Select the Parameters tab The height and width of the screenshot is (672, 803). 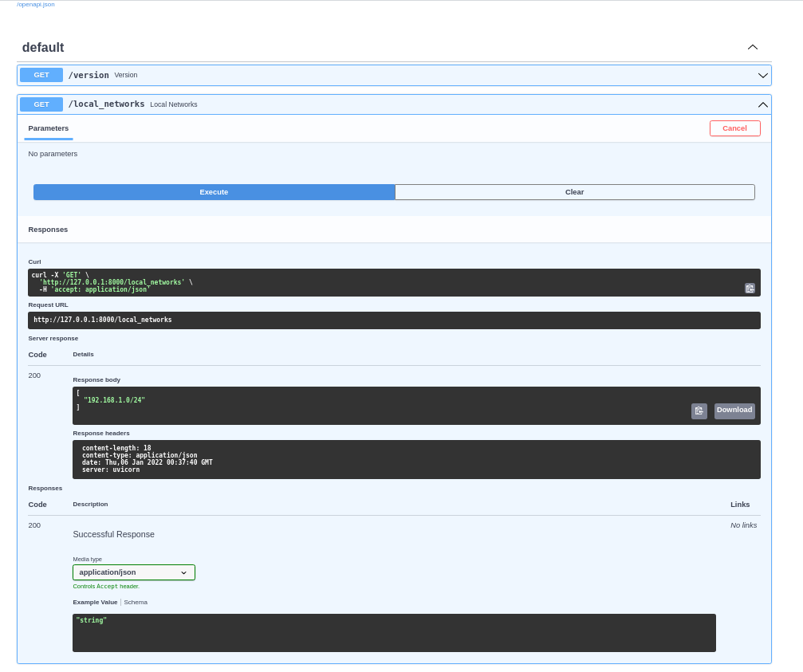pos(49,128)
